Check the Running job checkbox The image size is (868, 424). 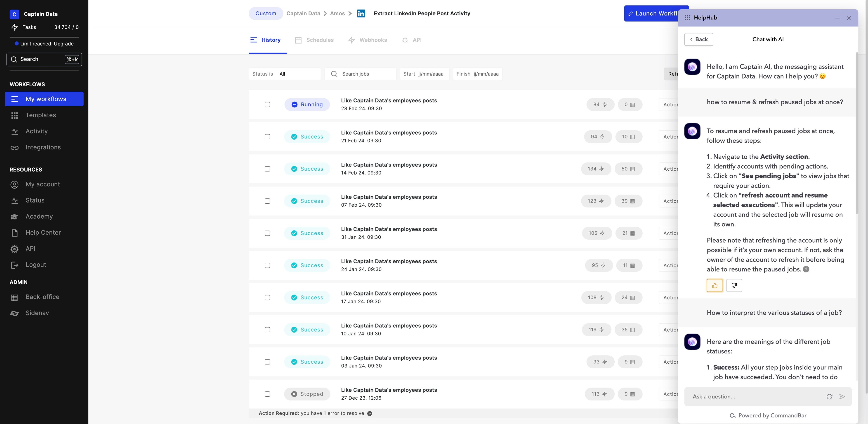click(267, 105)
